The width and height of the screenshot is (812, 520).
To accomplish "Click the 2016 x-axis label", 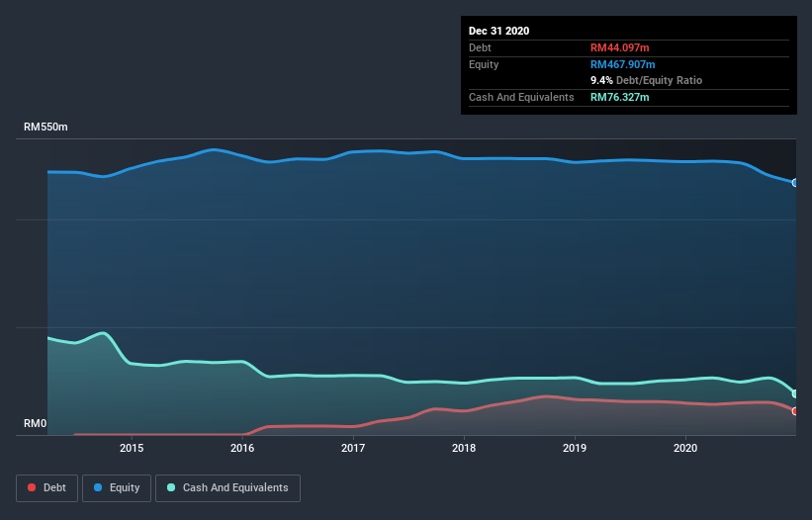I will [x=242, y=448].
